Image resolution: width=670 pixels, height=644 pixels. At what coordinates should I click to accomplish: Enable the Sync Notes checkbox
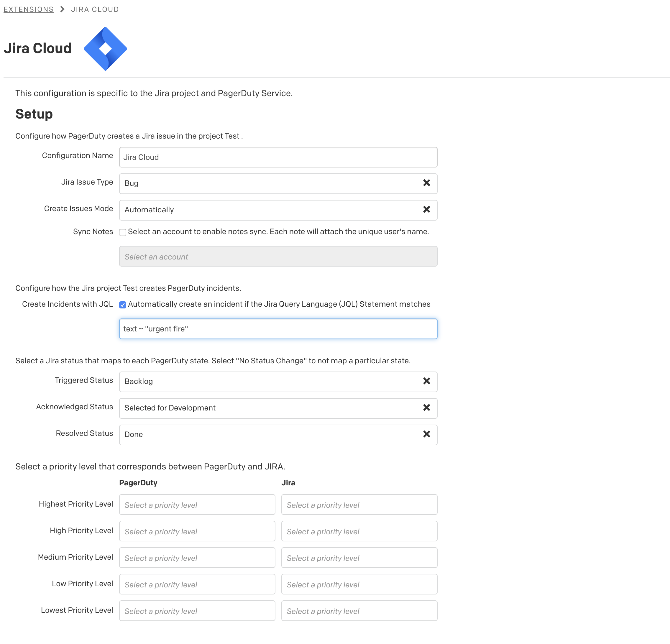pos(123,232)
